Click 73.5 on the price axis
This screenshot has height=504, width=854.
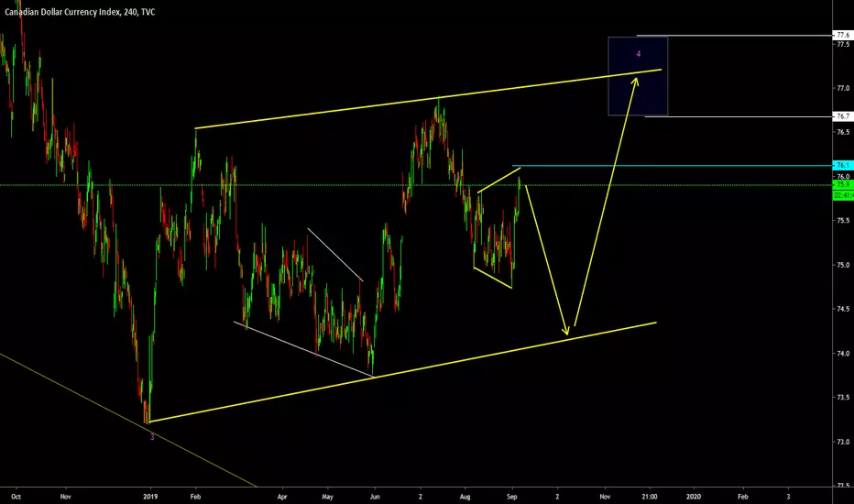[x=843, y=397]
